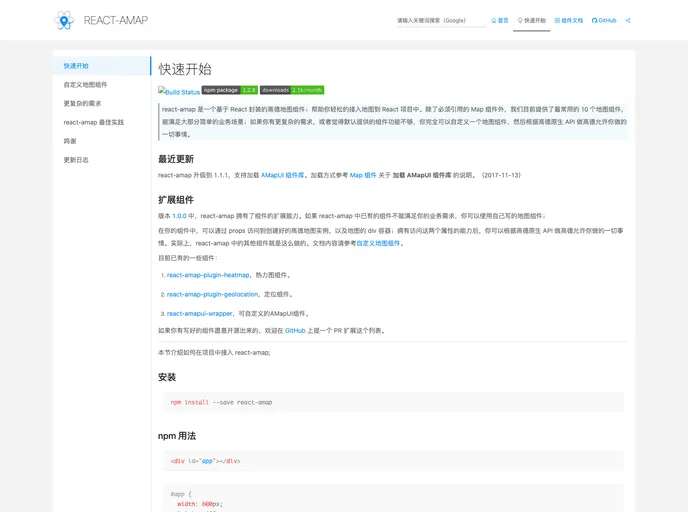Select 自定义地图组件 in the sidebar
The width and height of the screenshot is (688, 512).
(102, 85)
